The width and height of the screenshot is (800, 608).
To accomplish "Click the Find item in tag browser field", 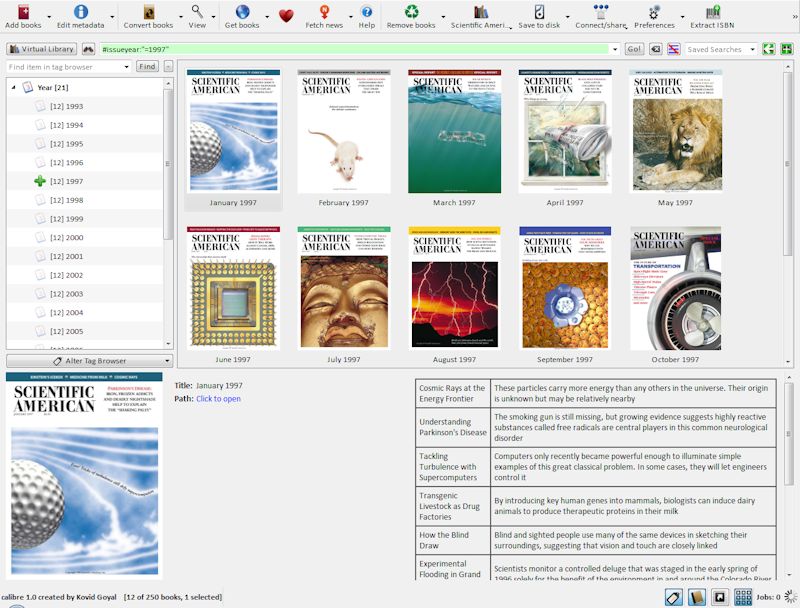I will (68, 67).
